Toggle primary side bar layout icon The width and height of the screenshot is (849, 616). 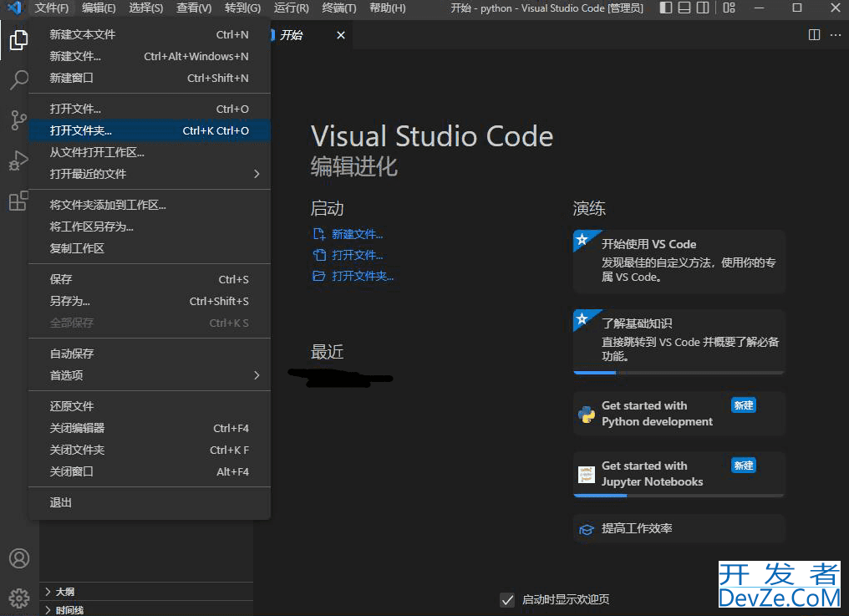click(666, 8)
